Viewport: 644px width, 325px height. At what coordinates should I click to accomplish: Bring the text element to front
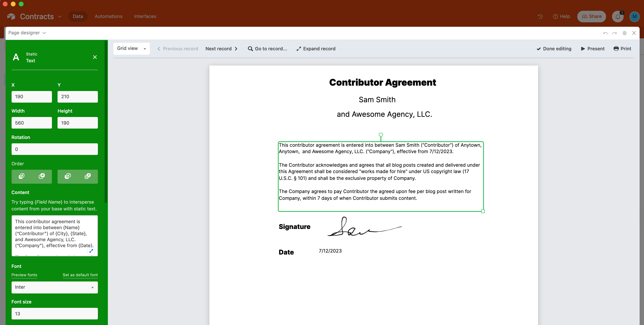(87, 176)
